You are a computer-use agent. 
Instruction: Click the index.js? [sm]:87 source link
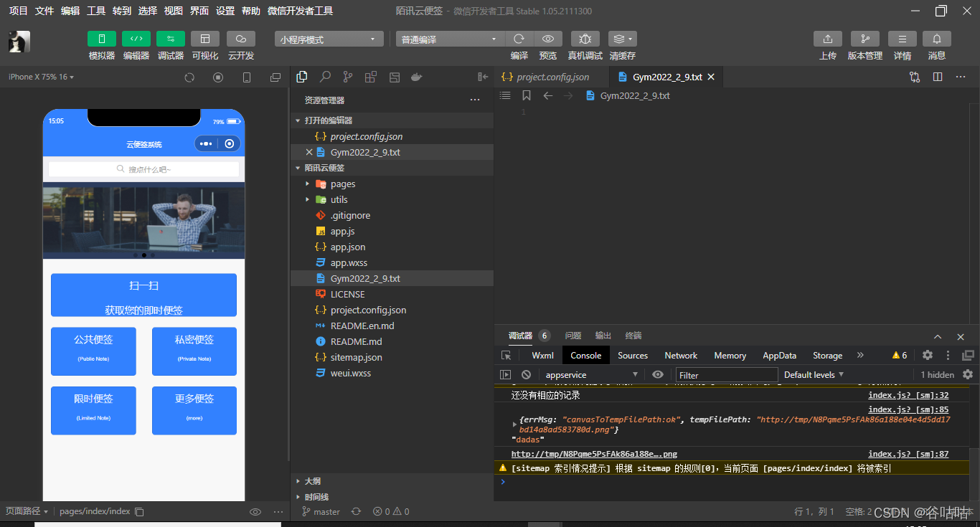[x=908, y=454]
